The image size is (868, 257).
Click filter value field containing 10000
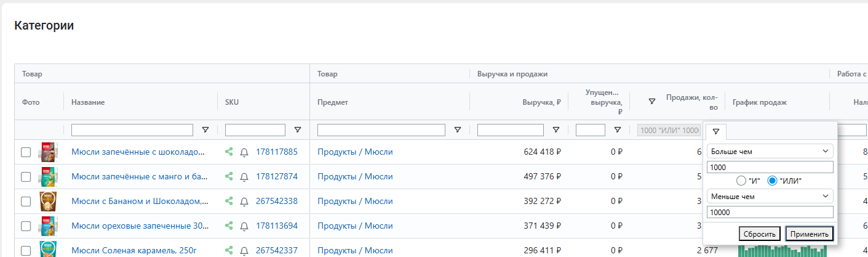(x=770, y=213)
